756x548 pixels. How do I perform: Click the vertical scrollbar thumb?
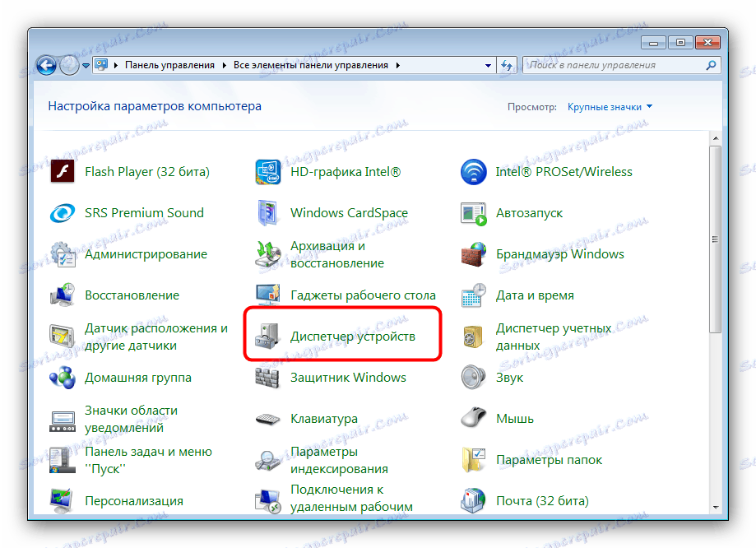(716, 239)
